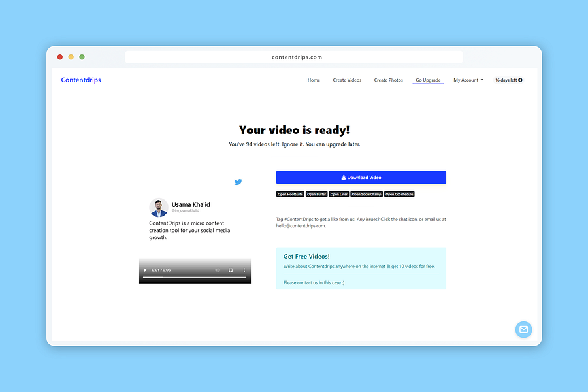Select the Go Upgrade link
The height and width of the screenshot is (392, 588).
click(428, 80)
